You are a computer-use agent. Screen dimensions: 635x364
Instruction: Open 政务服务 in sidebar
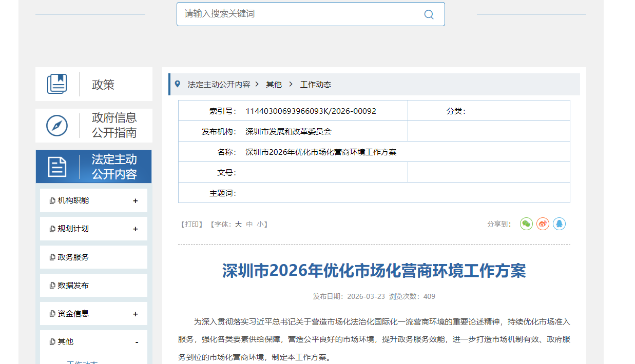[73, 257]
